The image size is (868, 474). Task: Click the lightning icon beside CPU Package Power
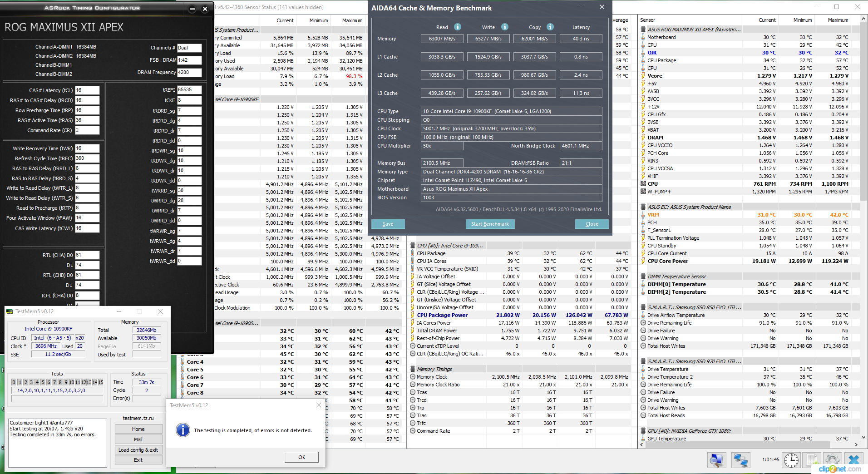click(413, 315)
